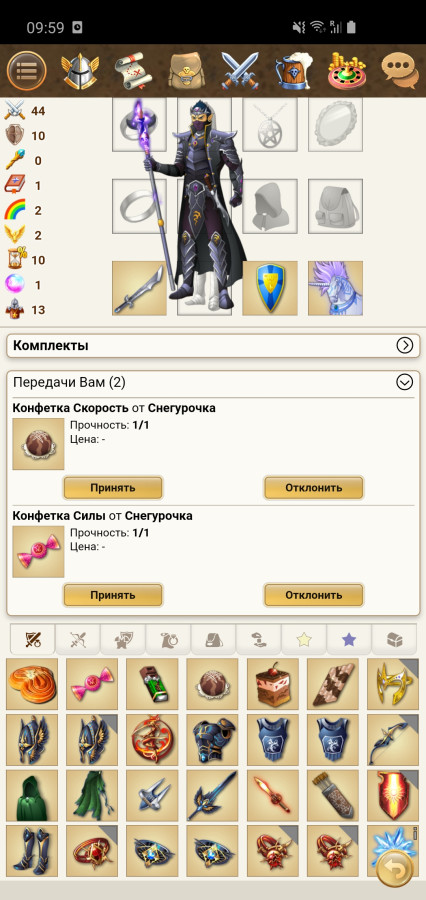
Task: Open the hamburger menu icon
Action: coord(26,71)
